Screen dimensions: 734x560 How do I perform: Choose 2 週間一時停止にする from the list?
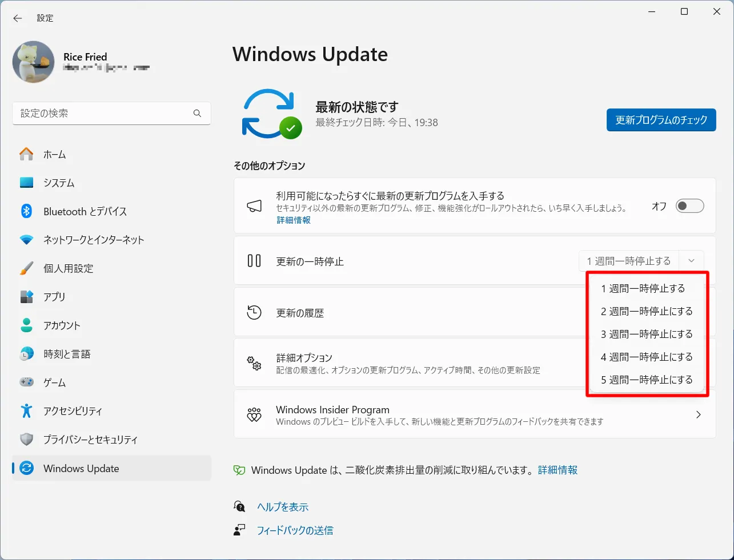[x=647, y=311]
